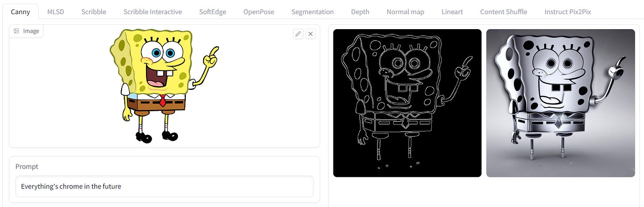Select the Lineart tab
Image resolution: width=644 pixels, height=207 pixels.
click(452, 12)
